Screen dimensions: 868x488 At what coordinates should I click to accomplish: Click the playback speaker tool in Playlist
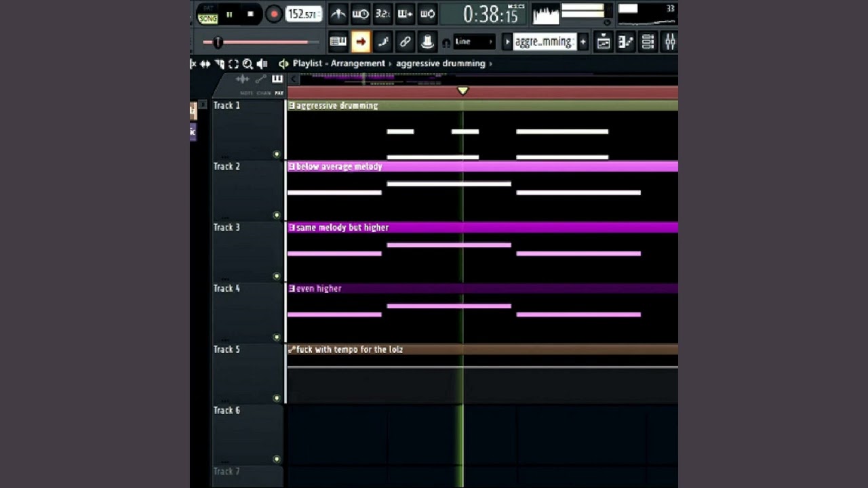point(262,64)
